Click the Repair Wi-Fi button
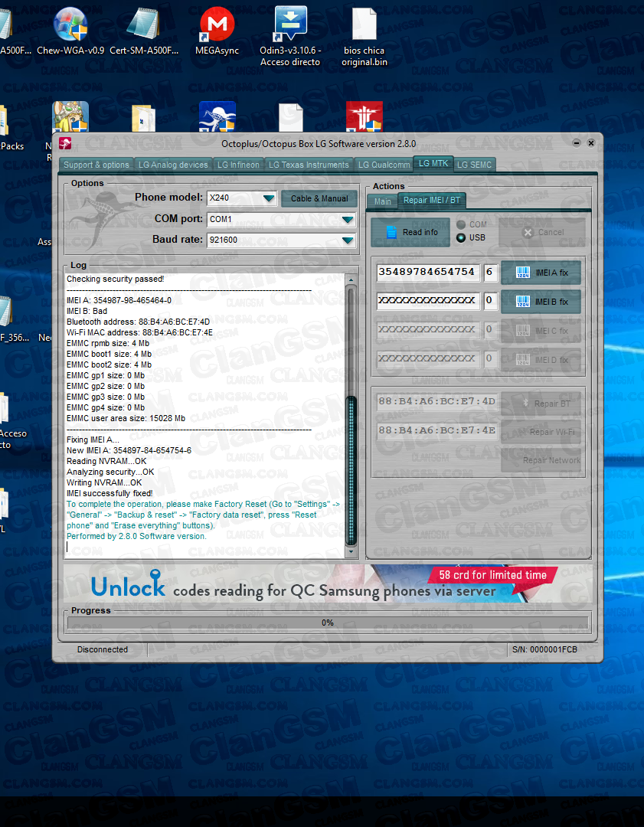Viewport: 644px width, 827px height. (x=541, y=432)
